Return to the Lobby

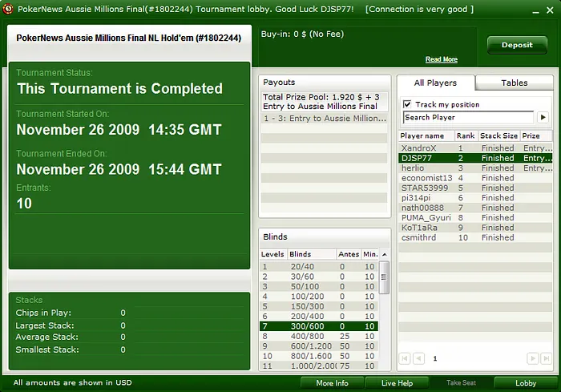point(526,383)
